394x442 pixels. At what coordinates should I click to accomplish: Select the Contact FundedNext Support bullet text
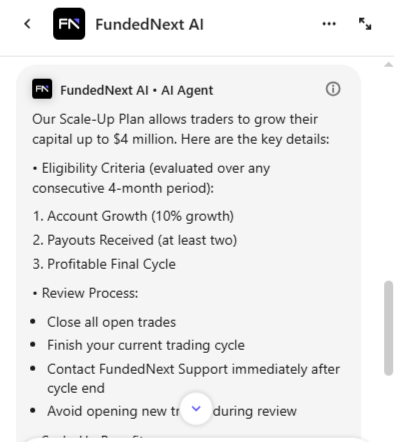(x=193, y=379)
